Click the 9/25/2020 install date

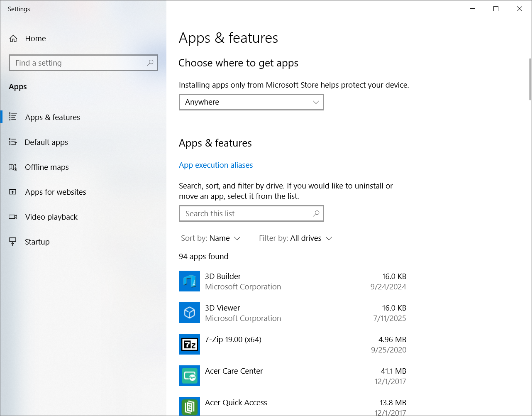pyautogui.click(x=389, y=350)
